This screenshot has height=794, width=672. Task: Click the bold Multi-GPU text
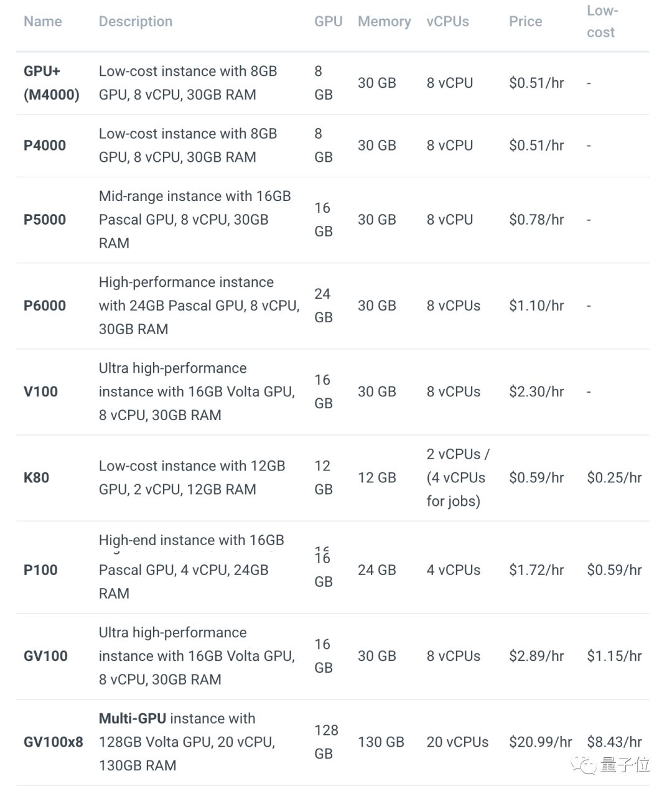[x=133, y=718]
